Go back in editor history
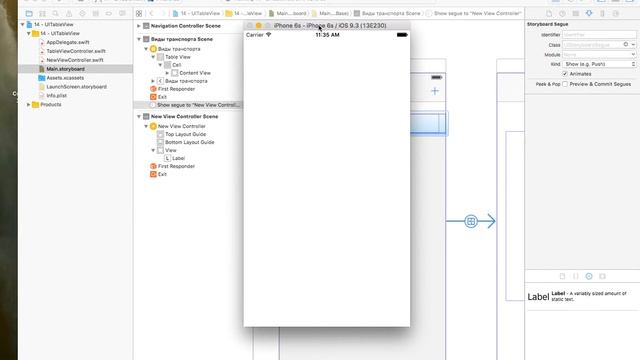The width and height of the screenshot is (640, 360). [152, 13]
